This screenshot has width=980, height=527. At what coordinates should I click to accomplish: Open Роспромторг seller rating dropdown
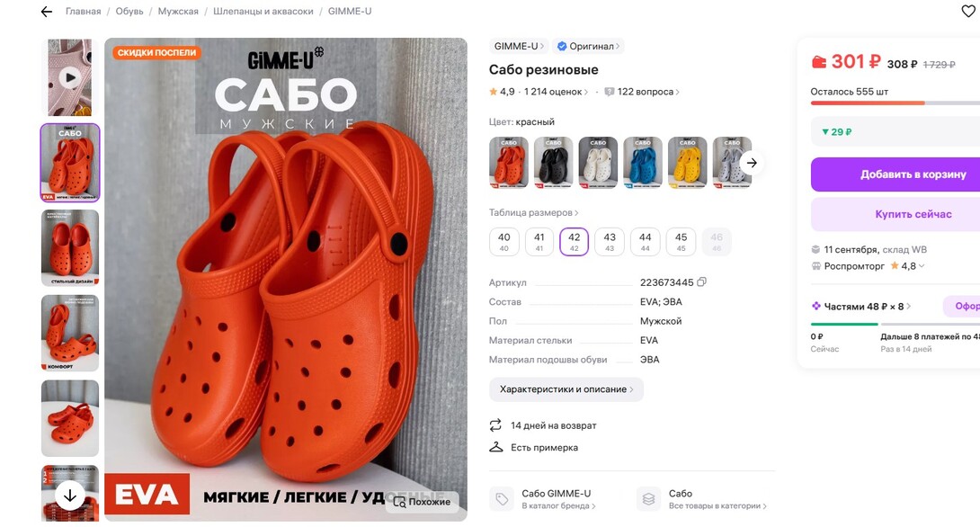click(908, 266)
